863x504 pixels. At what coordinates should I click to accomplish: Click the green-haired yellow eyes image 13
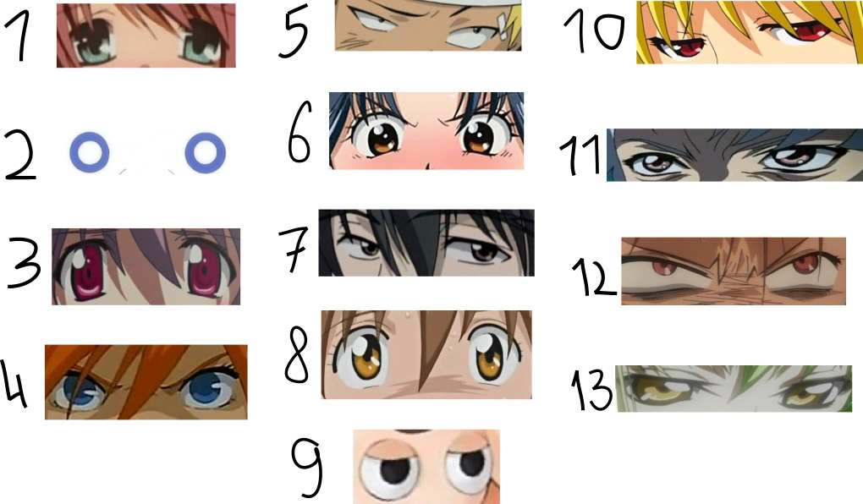[x=734, y=388]
